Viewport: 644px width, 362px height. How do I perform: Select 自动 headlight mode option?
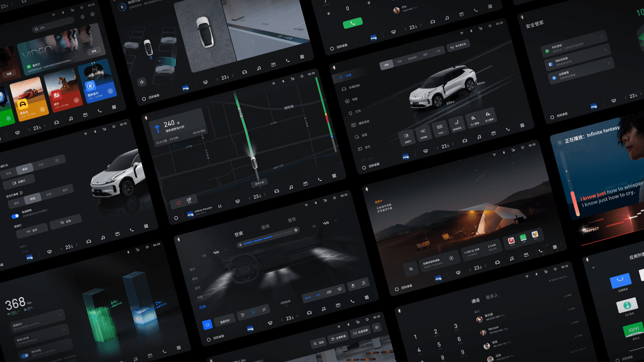[25, 169]
